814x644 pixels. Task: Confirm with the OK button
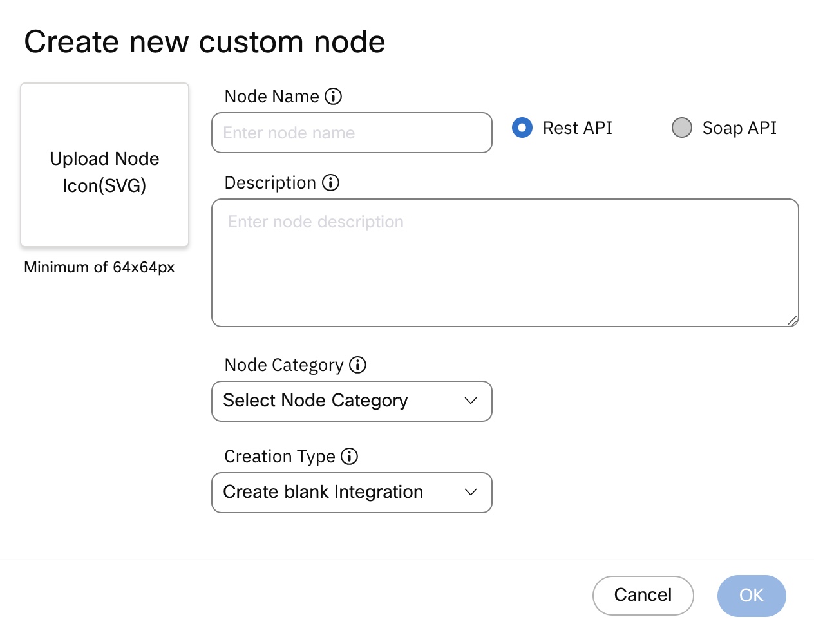tap(751, 596)
